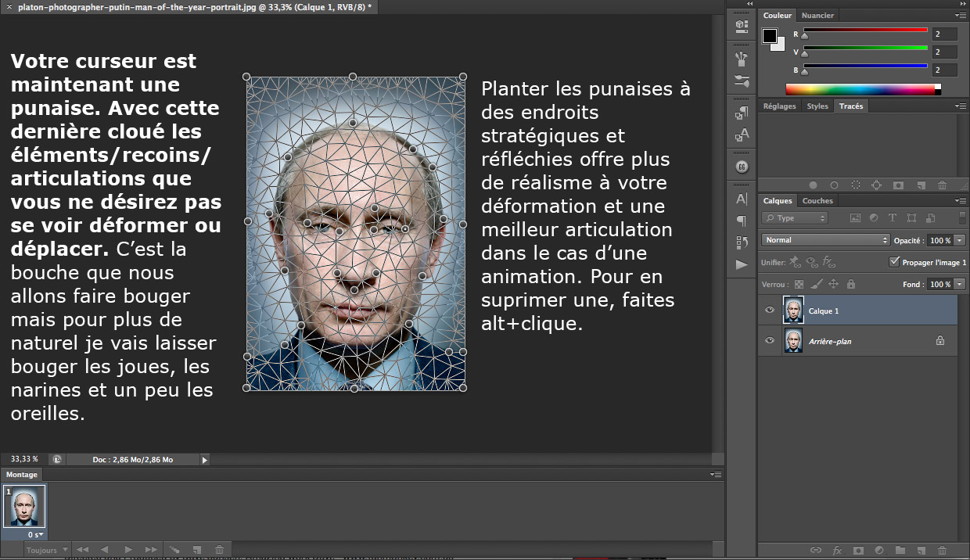Viewport: 970px width, 560px height.
Task: Switch to the Couches tab
Action: 817,201
